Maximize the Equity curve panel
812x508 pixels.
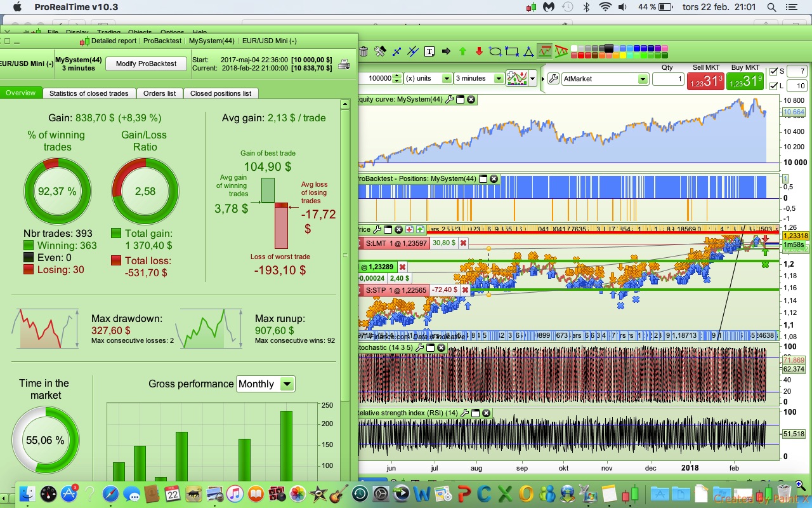point(461,100)
